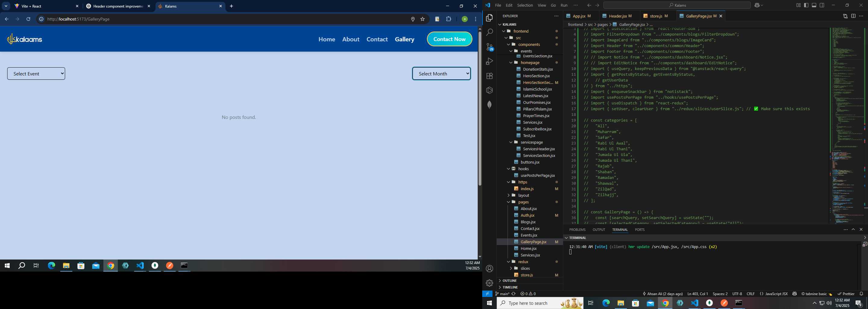Click the Prettier status bar item
Image resolution: width=868 pixels, height=309 pixels.
point(846,294)
